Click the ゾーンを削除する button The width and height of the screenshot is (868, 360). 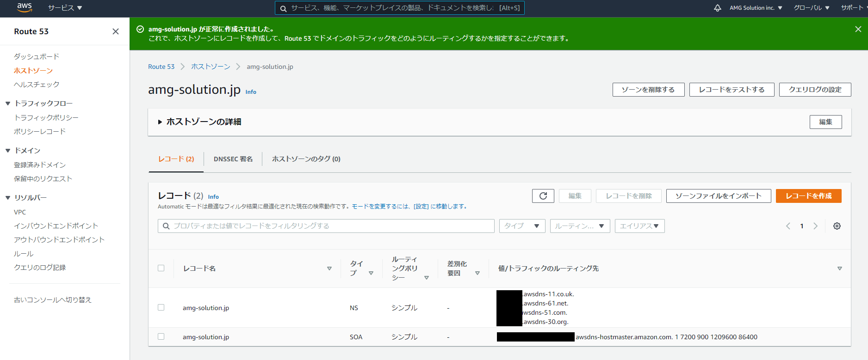(x=648, y=90)
